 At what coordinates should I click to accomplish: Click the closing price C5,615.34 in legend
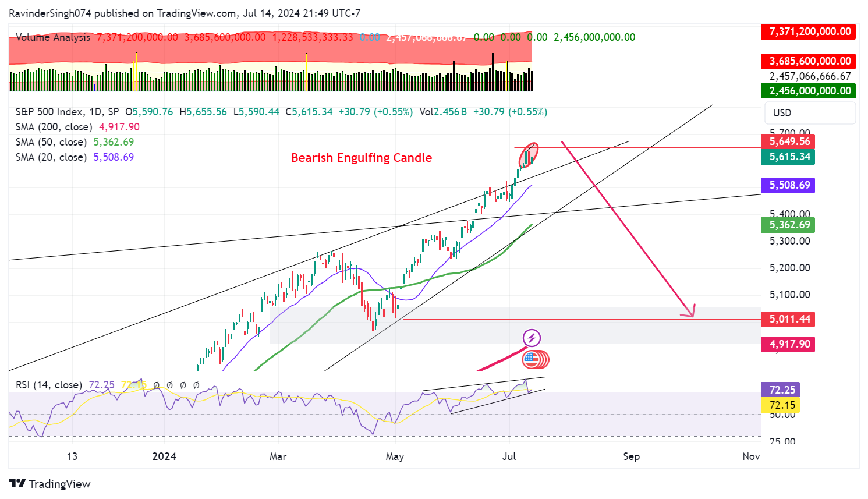tap(309, 112)
